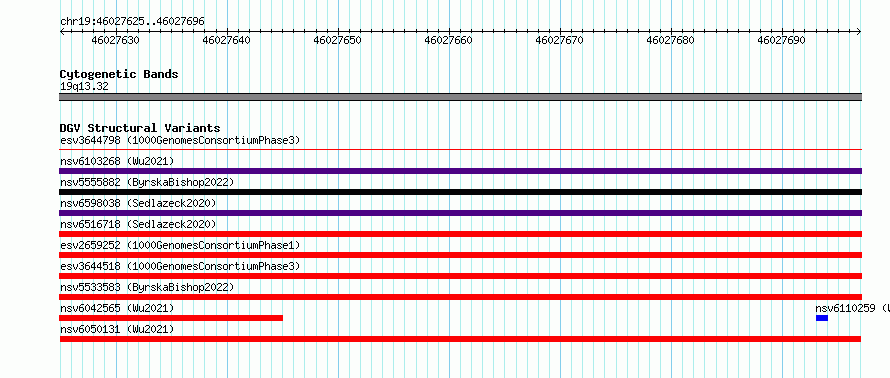Click the esv3644518 (1000GenomesConsortiumPhase3) label

[180, 266]
